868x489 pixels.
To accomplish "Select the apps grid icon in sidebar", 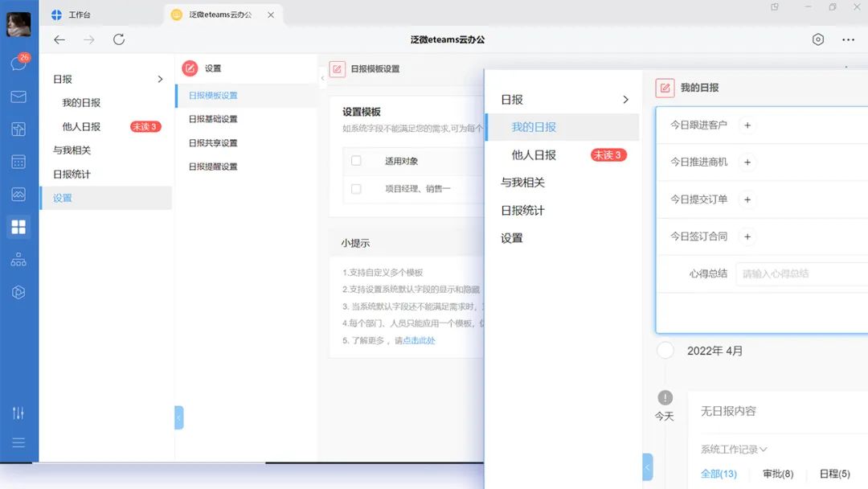I will (x=18, y=227).
